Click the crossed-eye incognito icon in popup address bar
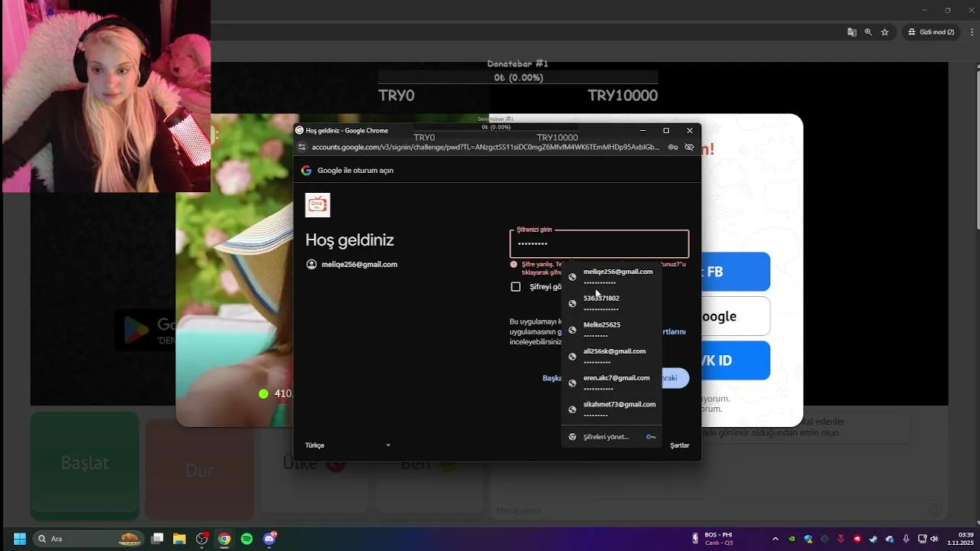Image resolution: width=980 pixels, height=551 pixels. [689, 147]
